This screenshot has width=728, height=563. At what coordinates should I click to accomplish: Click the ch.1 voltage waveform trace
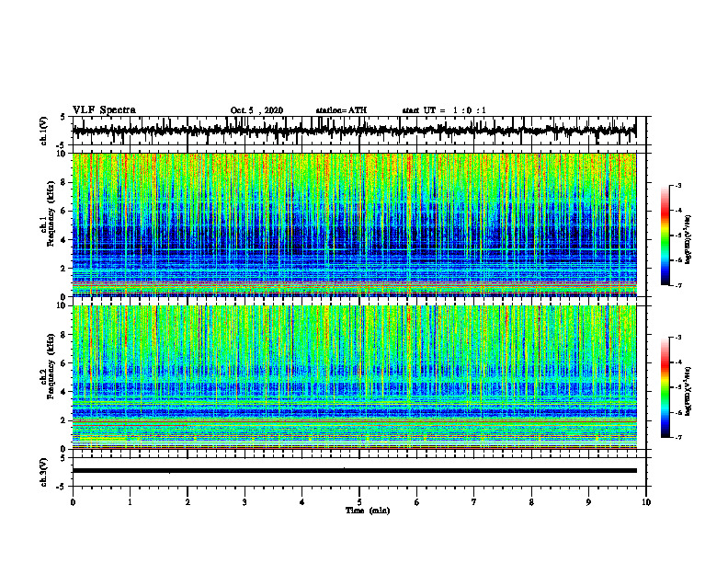[x=354, y=131]
